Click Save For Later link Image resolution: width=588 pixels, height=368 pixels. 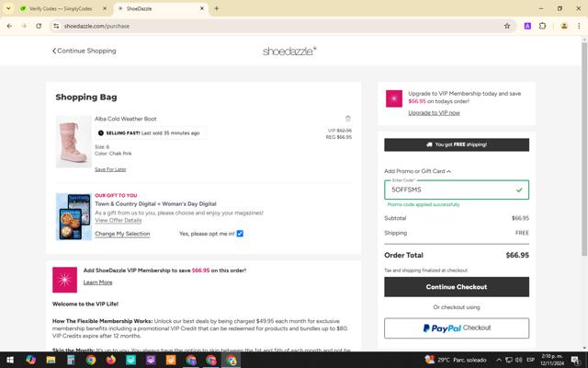point(110,169)
